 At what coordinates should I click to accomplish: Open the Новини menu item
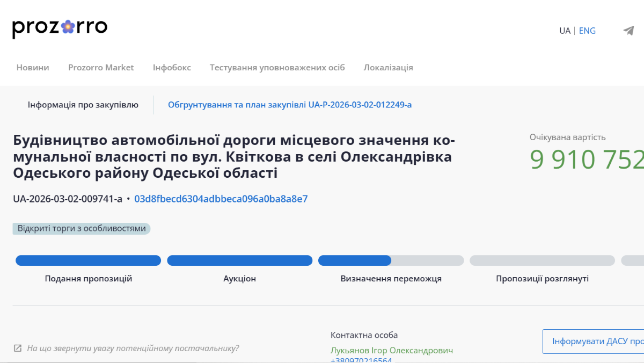point(33,68)
